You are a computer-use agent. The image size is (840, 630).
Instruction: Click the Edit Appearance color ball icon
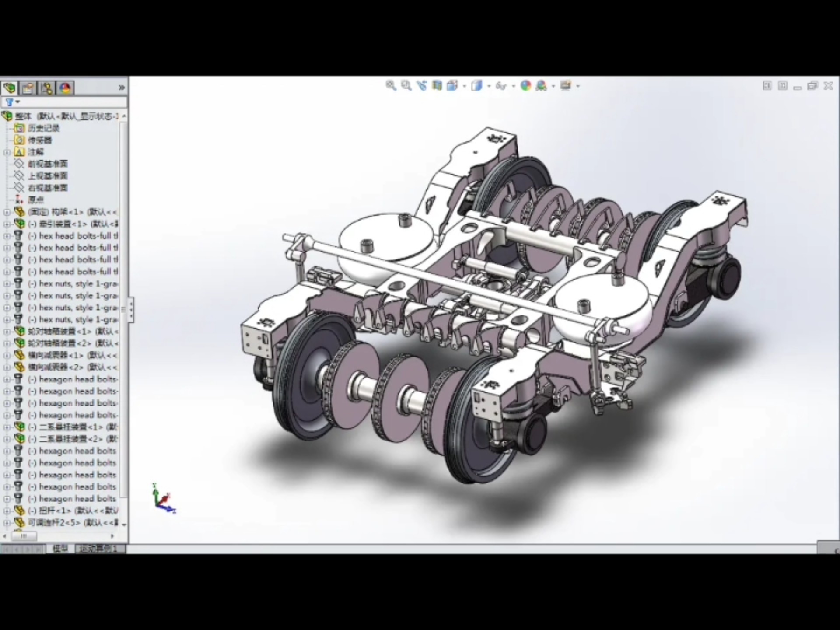click(x=526, y=86)
